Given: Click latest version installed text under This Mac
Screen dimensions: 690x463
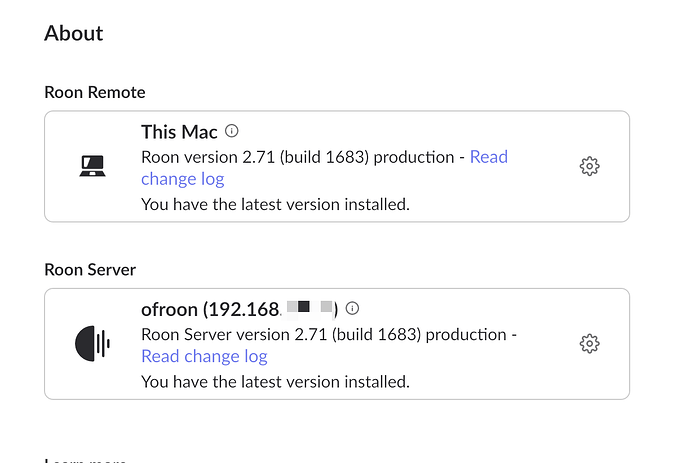Looking at the screenshot, I should pos(275,205).
